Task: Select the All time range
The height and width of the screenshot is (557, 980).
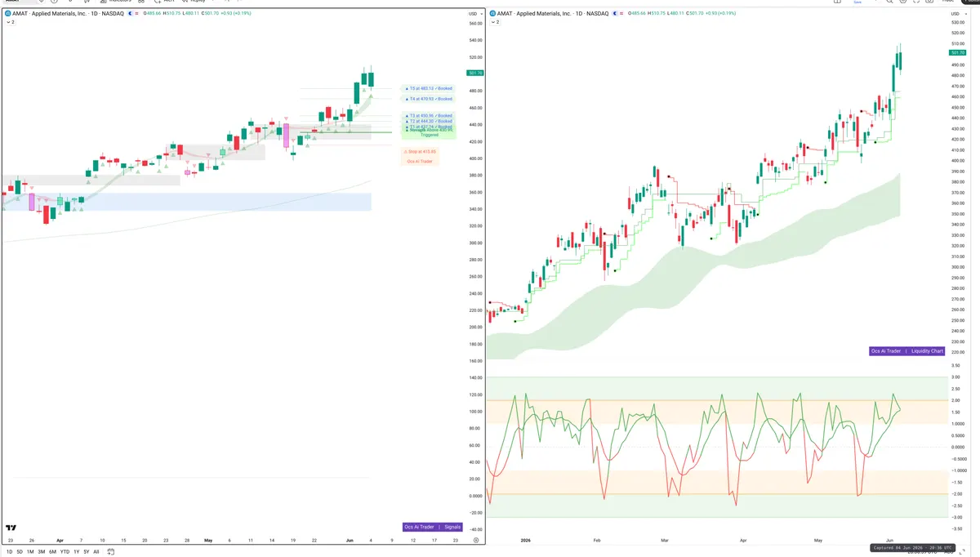Action: click(x=96, y=551)
